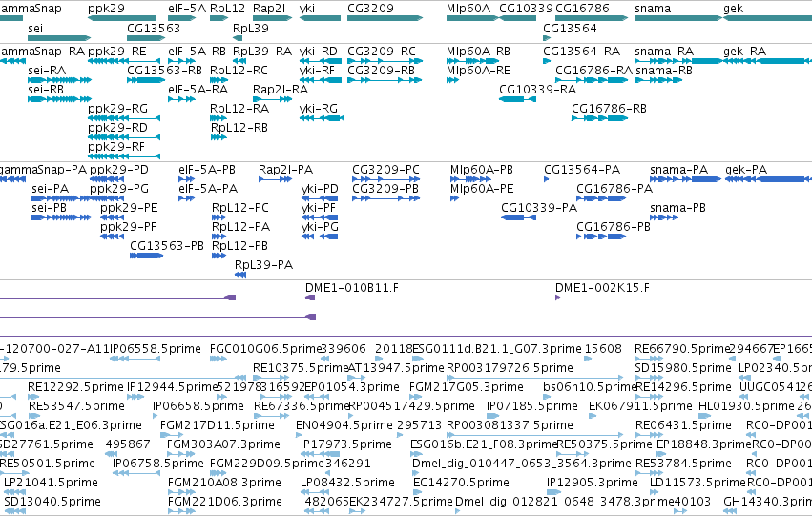Screen dimensions: 812x516
Task: Open the RpL39 gene label
Action: 251,28
